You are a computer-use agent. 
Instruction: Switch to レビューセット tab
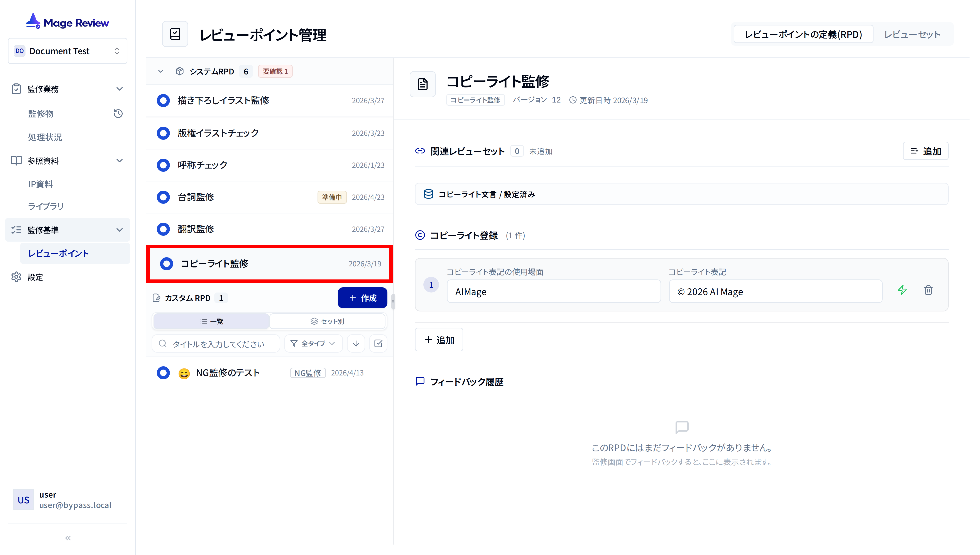(x=912, y=34)
